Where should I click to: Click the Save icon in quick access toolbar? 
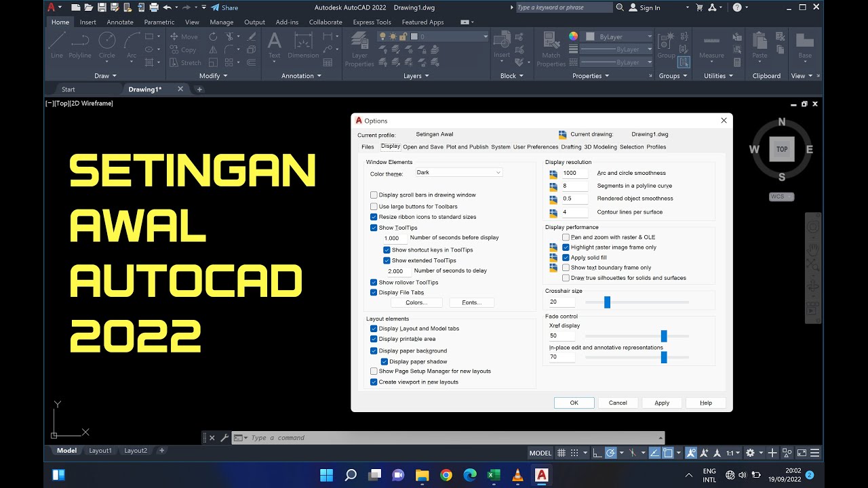(x=102, y=7)
